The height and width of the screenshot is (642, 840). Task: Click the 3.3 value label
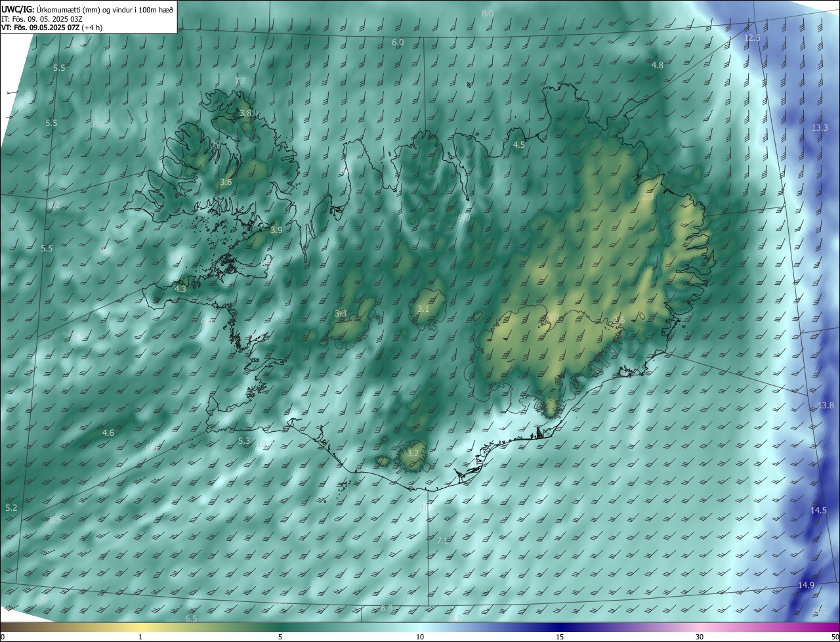(341, 313)
